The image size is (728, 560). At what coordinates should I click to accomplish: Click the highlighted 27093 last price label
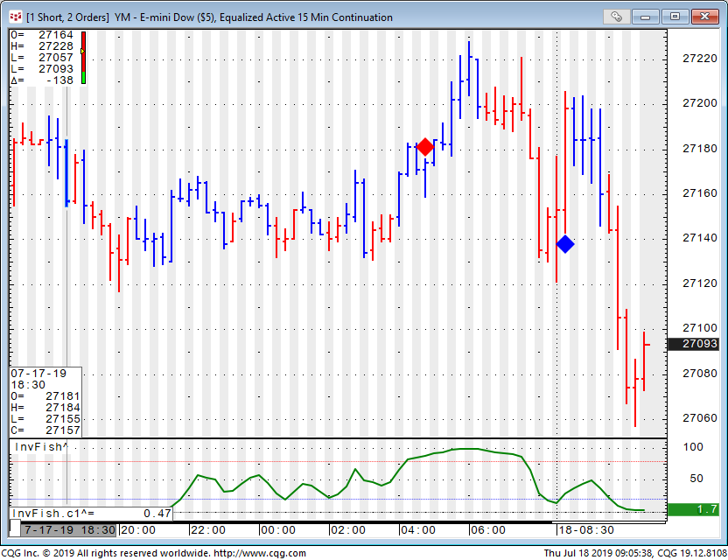pyautogui.click(x=698, y=345)
